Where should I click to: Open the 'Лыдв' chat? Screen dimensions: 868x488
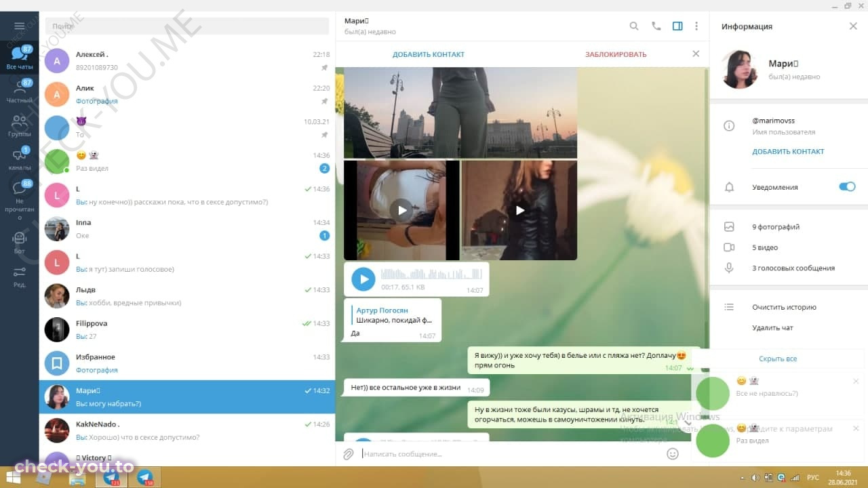point(187,296)
